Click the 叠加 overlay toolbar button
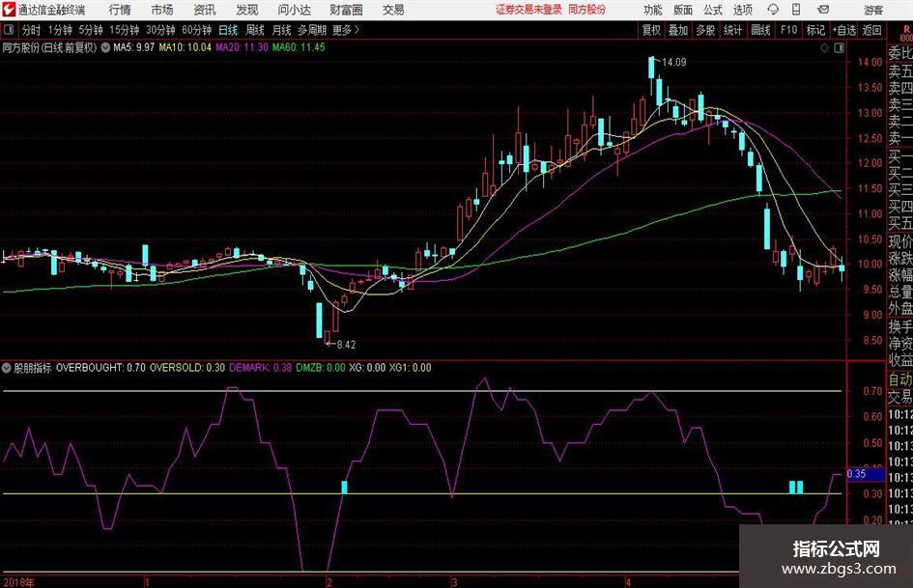913x588 pixels. point(678,30)
